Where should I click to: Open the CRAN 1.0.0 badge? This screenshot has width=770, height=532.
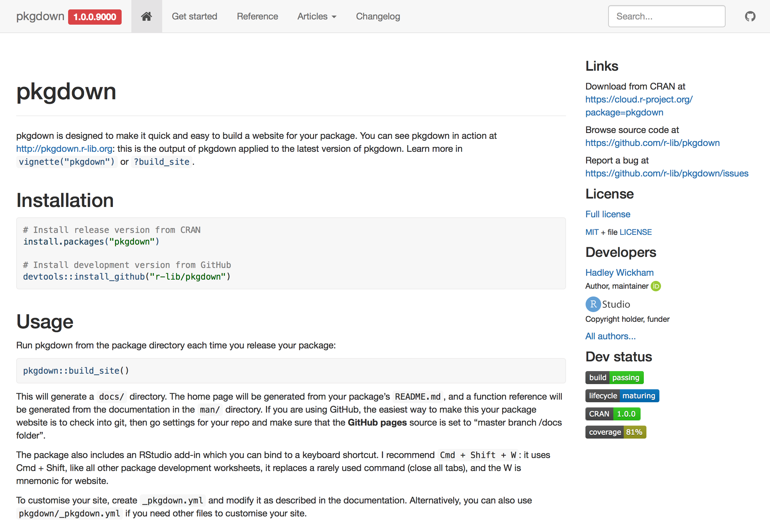612,414
